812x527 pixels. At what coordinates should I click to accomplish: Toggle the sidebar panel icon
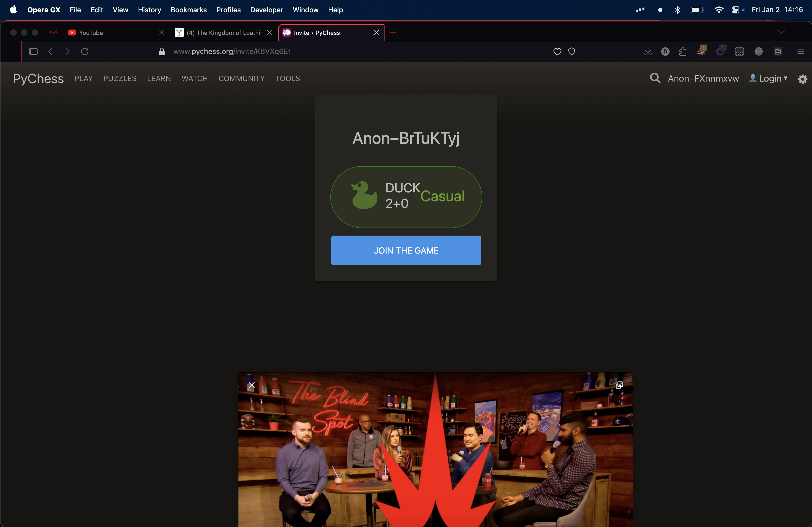(33, 52)
